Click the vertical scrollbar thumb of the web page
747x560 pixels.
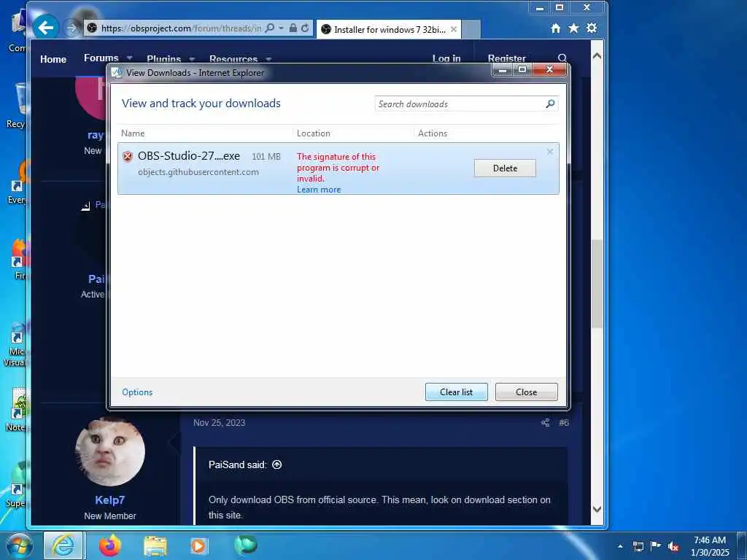click(x=597, y=284)
